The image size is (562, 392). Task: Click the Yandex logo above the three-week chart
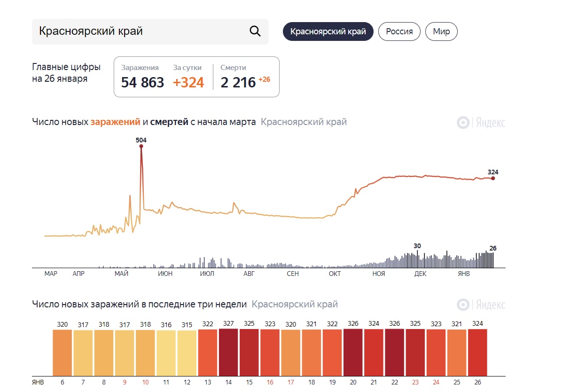click(481, 305)
